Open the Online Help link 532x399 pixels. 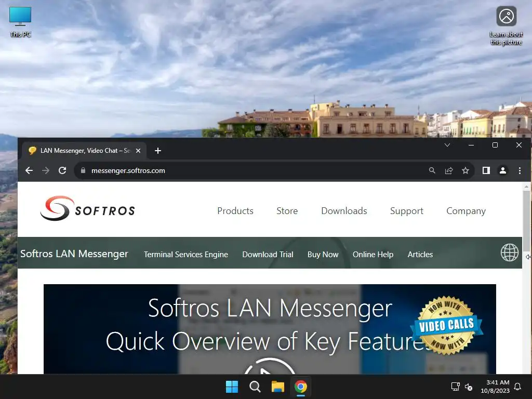[373, 254]
